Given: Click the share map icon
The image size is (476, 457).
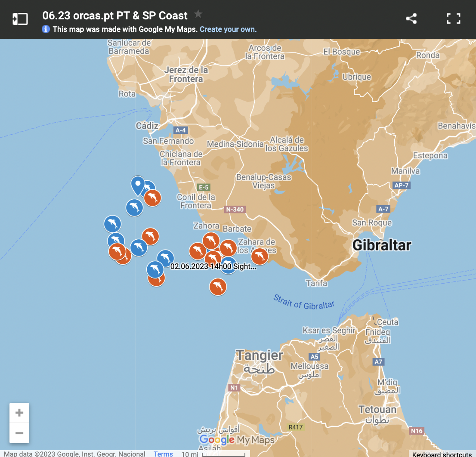Looking at the screenshot, I should 411,19.
